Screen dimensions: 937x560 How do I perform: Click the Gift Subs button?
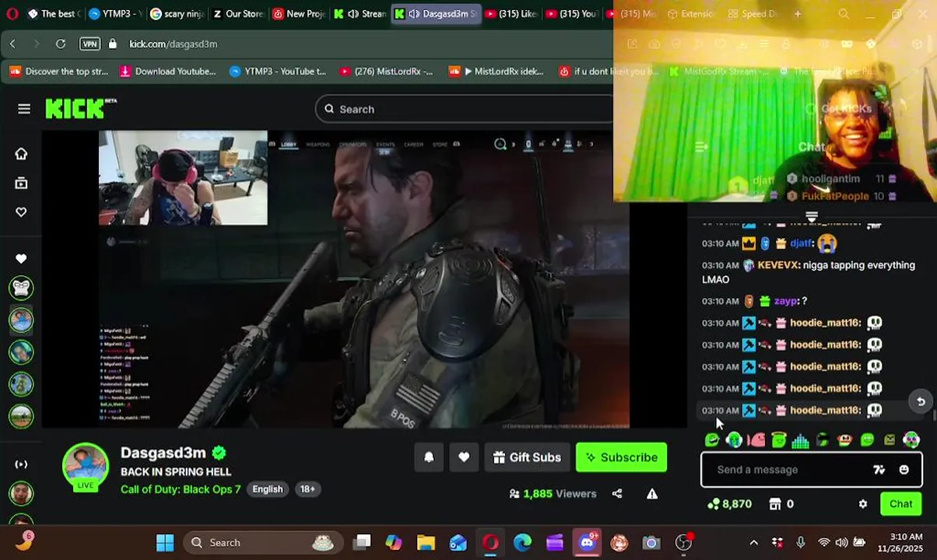[527, 457]
